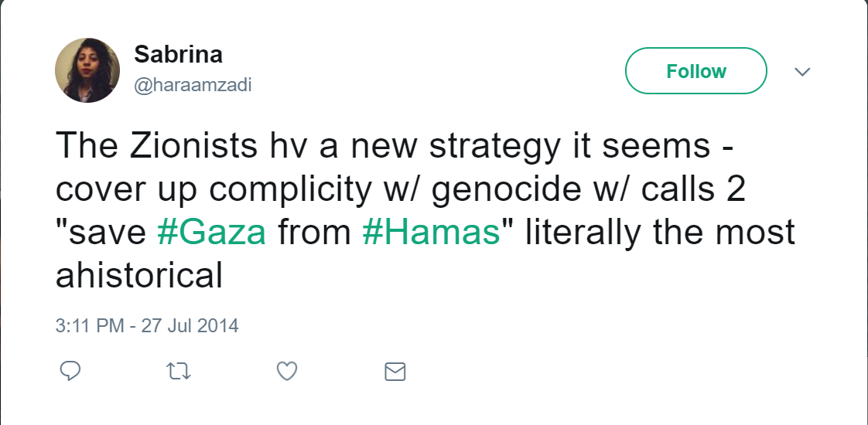Share tweet via the envelope message icon

pos(395,372)
